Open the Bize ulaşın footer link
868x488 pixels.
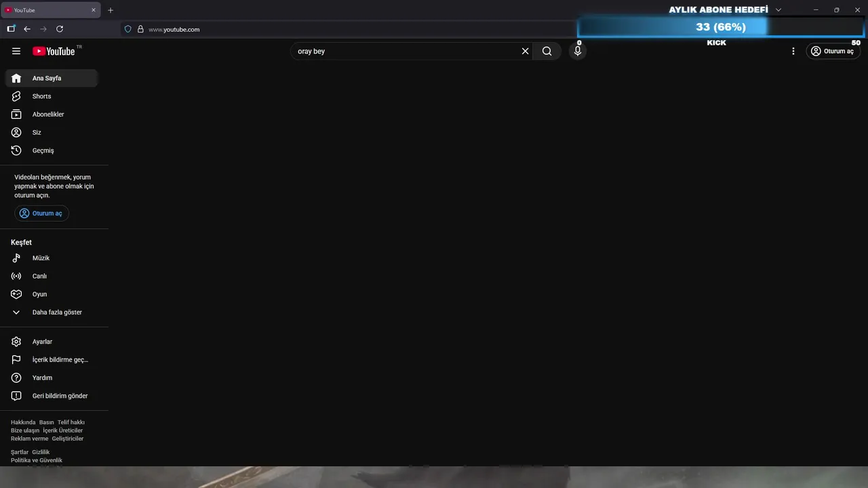pyautogui.click(x=25, y=430)
